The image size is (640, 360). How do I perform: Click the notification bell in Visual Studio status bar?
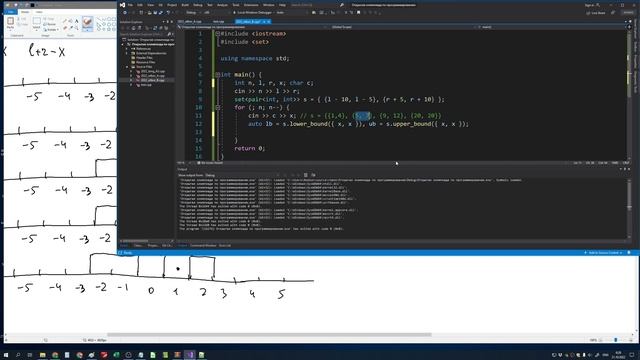(629, 253)
